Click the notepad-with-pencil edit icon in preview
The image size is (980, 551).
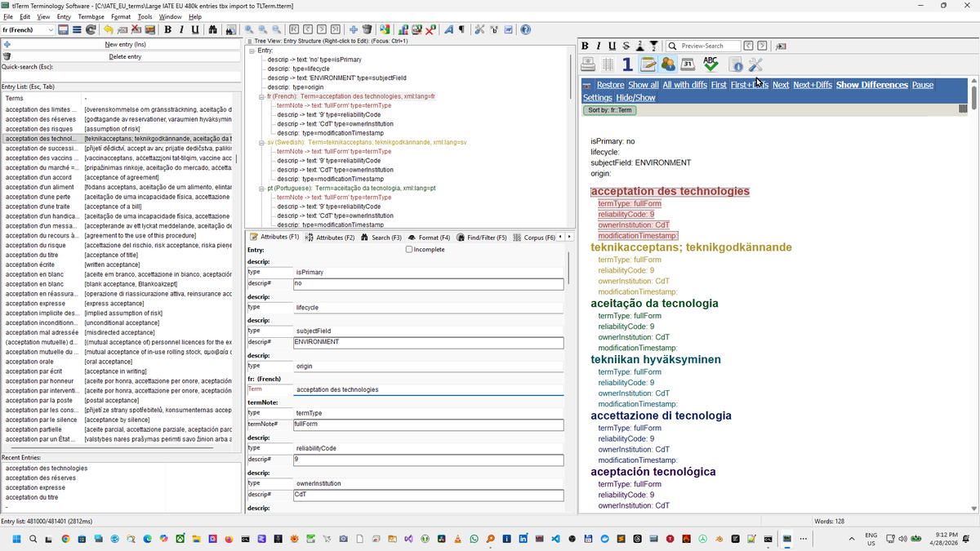click(648, 64)
